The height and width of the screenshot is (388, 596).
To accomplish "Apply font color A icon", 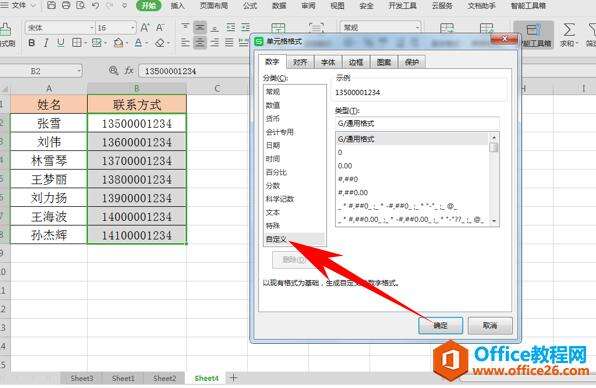I will click(138, 43).
